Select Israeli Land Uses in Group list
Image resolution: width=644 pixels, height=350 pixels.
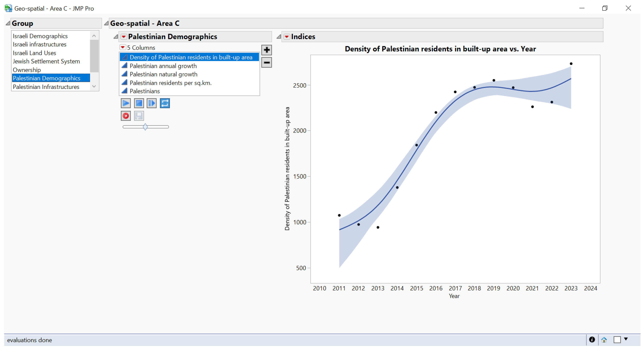click(34, 53)
